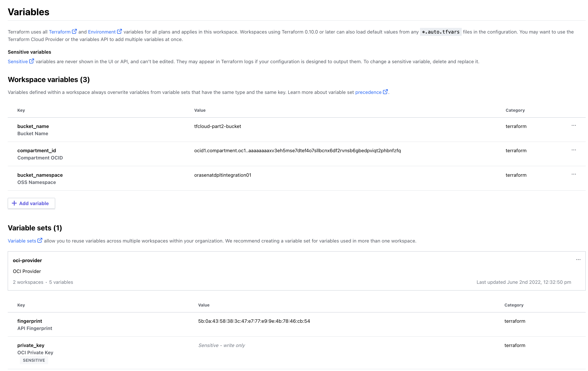Open the bucket_name row actions menu
Viewport: 588px width, 371px height.
coord(574,126)
